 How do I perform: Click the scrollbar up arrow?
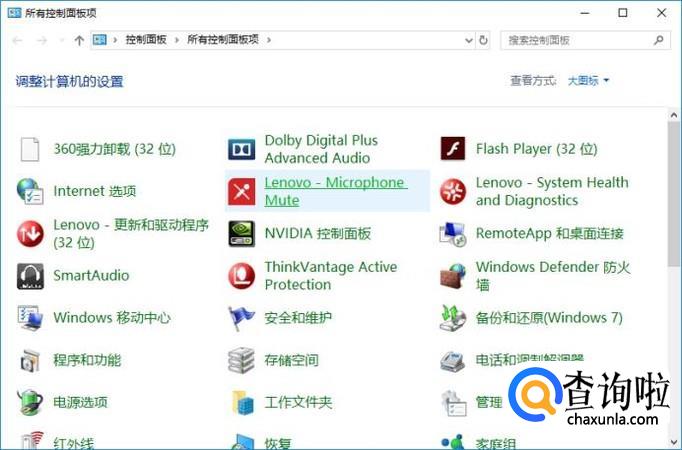click(x=674, y=116)
